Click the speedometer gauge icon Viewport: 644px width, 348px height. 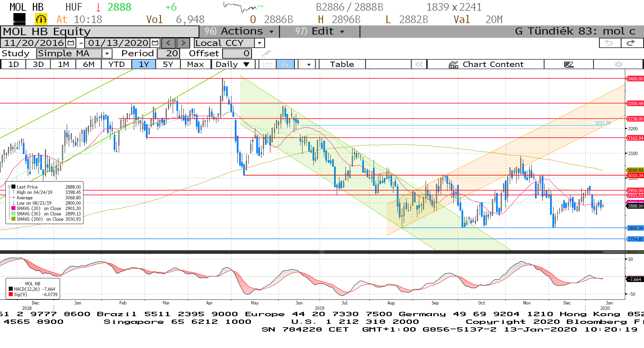41,19
